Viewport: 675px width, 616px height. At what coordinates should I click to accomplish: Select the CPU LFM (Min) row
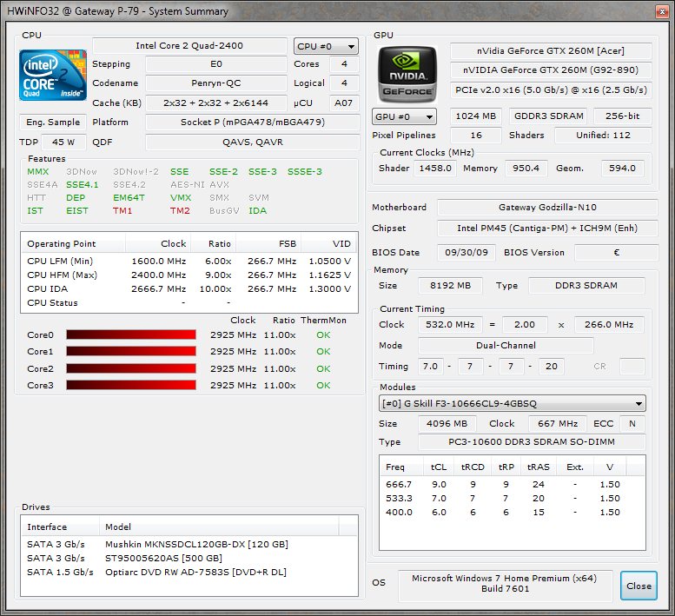pyautogui.click(x=189, y=261)
